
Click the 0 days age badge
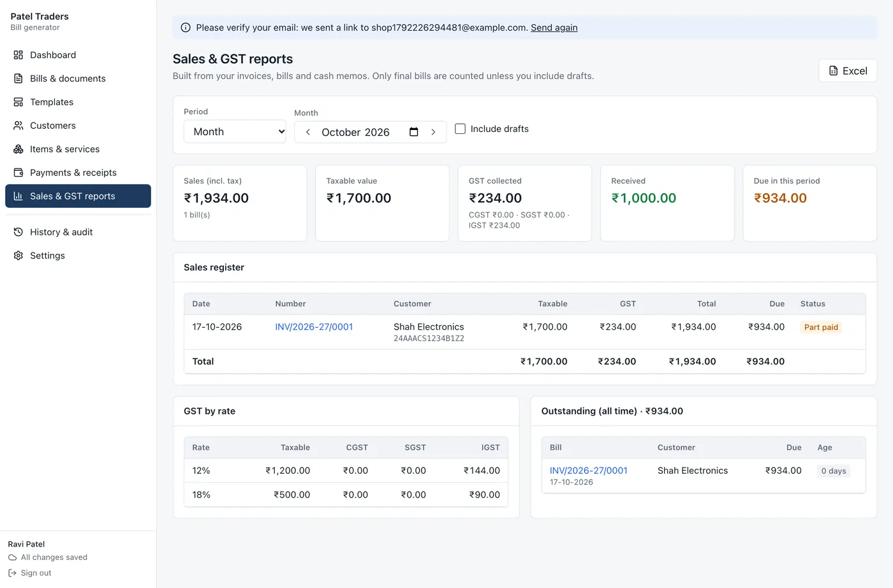(834, 471)
